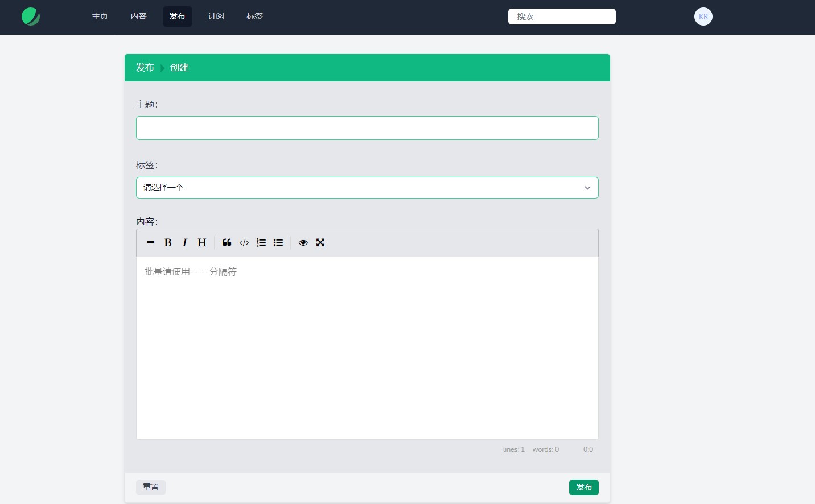Open the 内容 nav item
Viewport: 815px width, 504px height.
[138, 16]
